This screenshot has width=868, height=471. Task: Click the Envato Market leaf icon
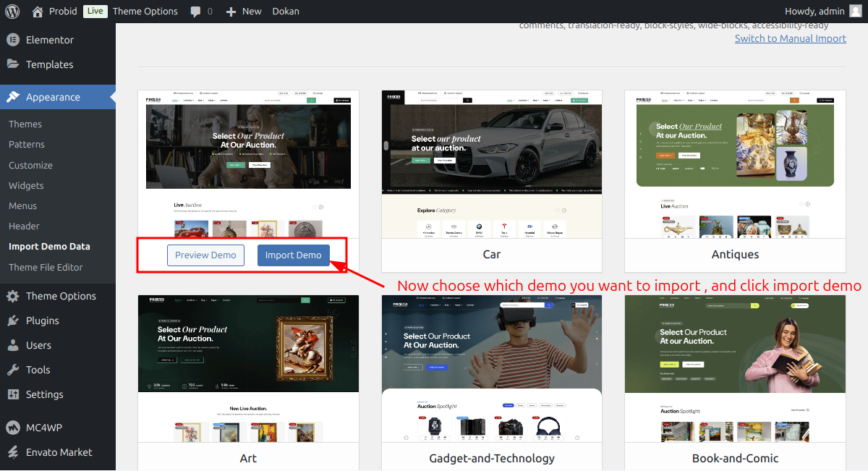click(13, 452)
